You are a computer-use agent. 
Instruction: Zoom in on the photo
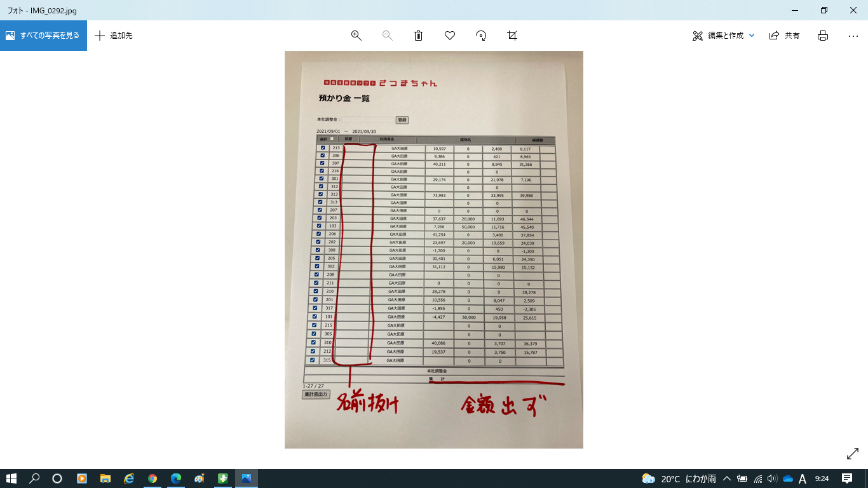click(x=356, y=36)
